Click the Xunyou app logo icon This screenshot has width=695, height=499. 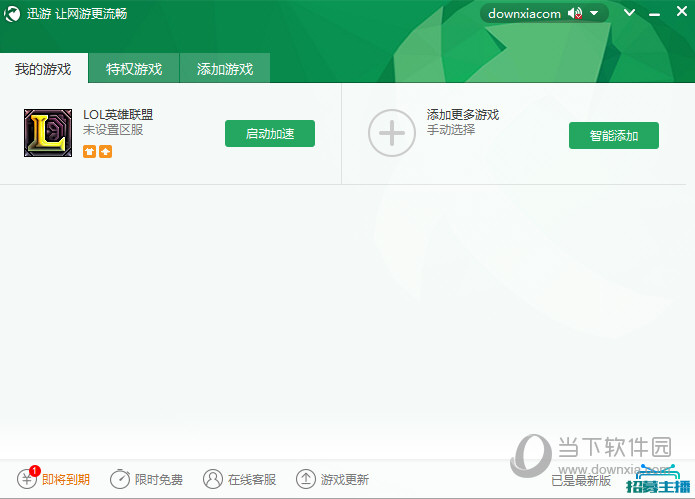[x=13, y=14]
